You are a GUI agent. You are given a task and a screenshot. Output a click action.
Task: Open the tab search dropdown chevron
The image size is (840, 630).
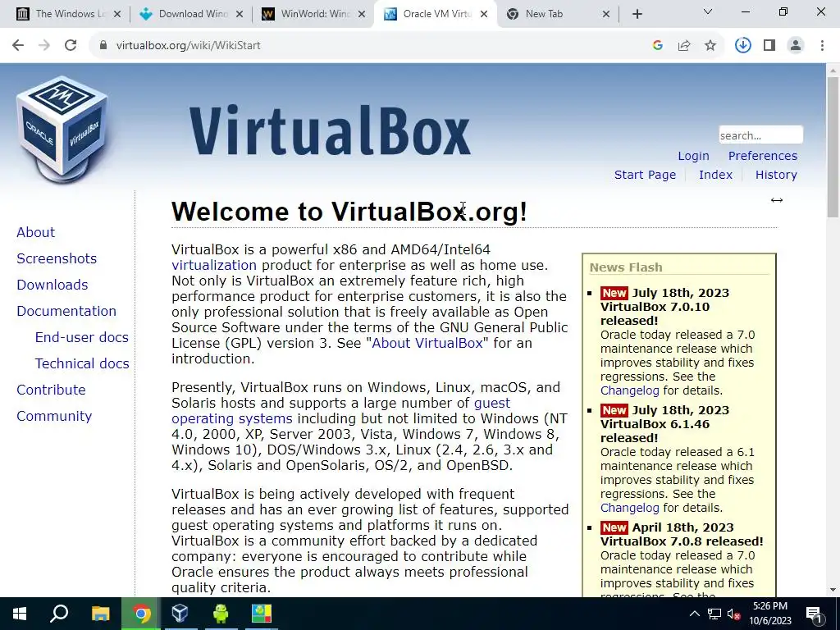708,11
